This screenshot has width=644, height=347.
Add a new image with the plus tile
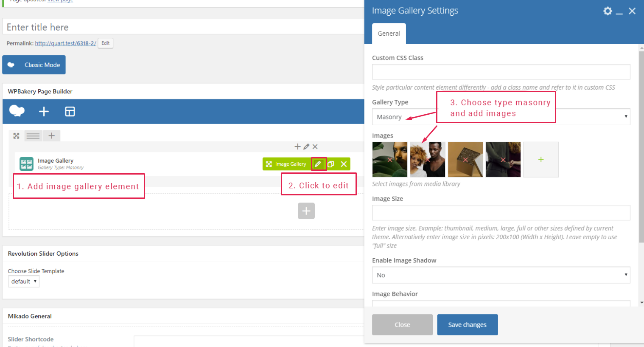[540, 160]
